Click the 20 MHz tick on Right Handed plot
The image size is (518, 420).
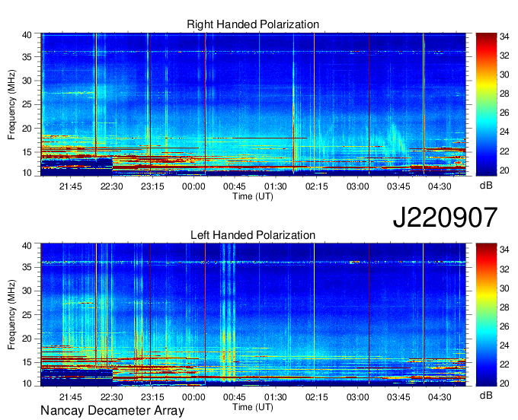(x=27, y=129)
